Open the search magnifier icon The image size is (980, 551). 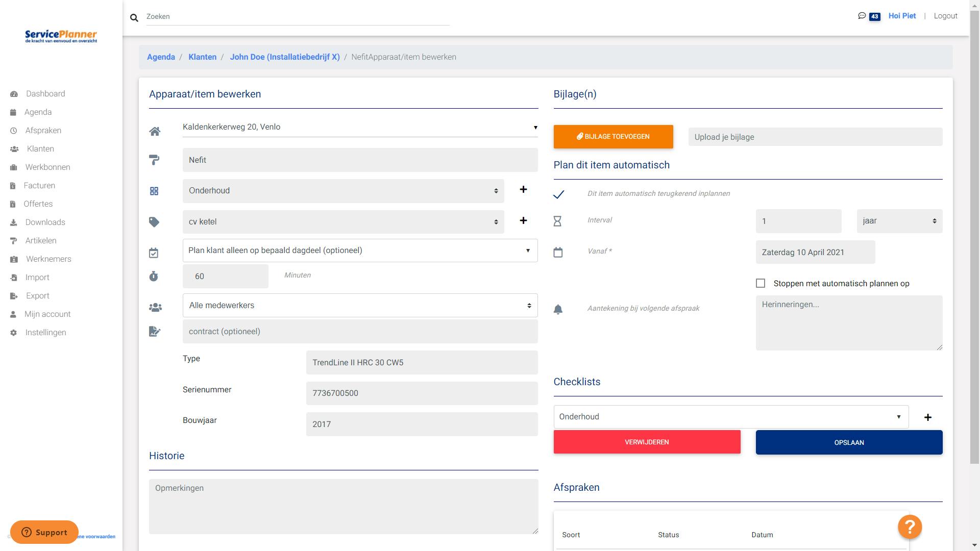click(134, 17)
